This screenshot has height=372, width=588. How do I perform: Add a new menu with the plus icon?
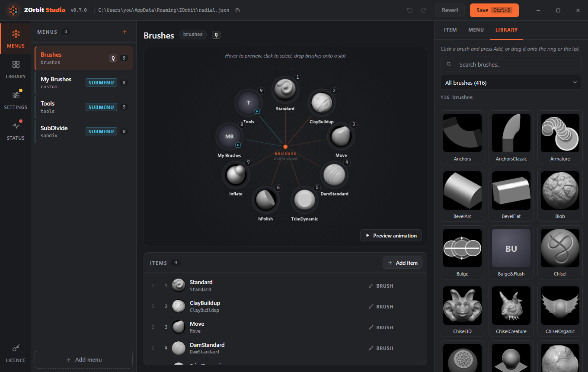[x=125, y=32]
